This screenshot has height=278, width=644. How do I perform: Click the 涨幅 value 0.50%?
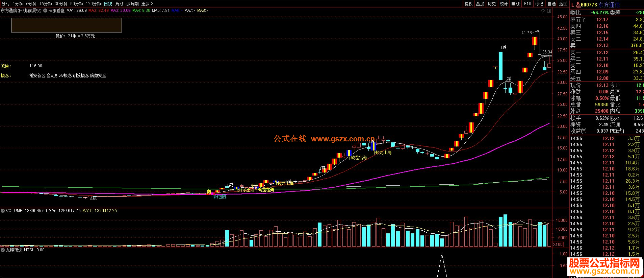point(602,98)
